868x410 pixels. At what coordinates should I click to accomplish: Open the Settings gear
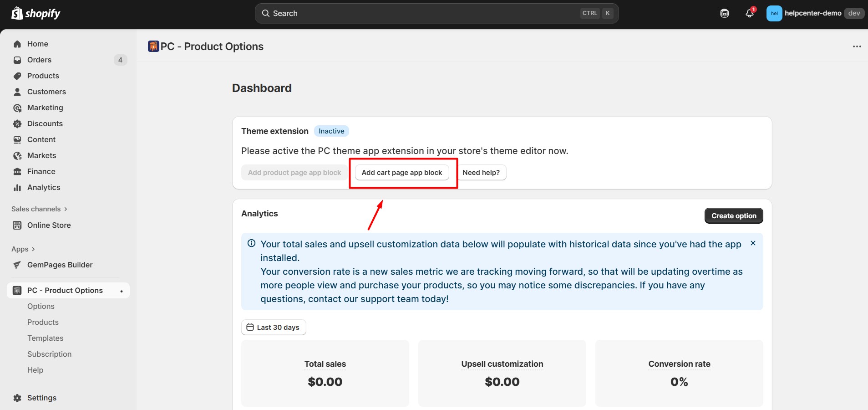click(41, 398)
